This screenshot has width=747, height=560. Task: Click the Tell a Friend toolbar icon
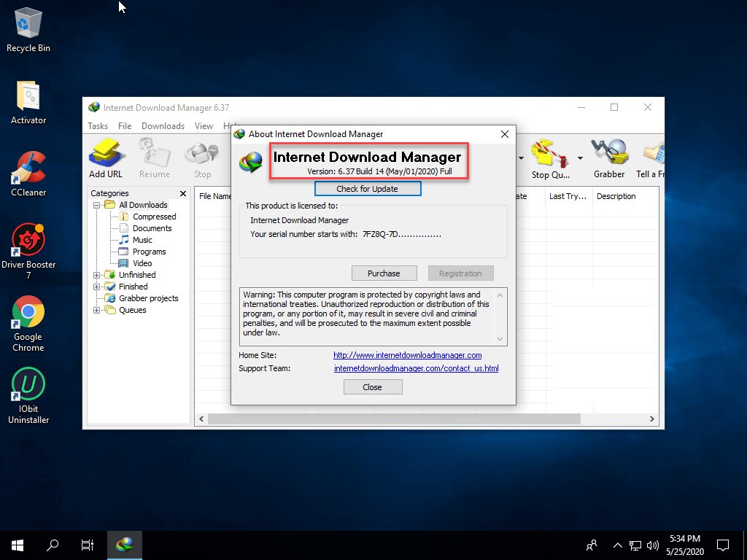[651, 158]
